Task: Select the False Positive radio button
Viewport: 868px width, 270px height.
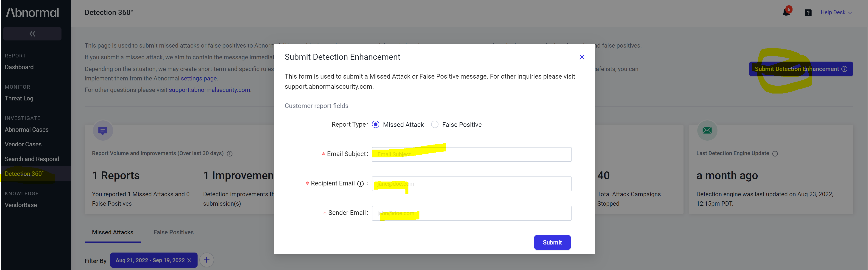Action: pyautogui.click(x=435, y=125)
